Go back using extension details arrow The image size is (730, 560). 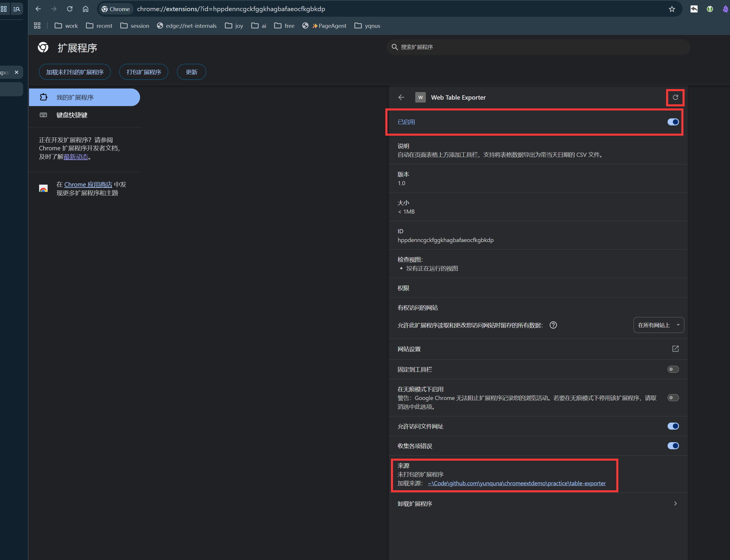pos(401,97)
